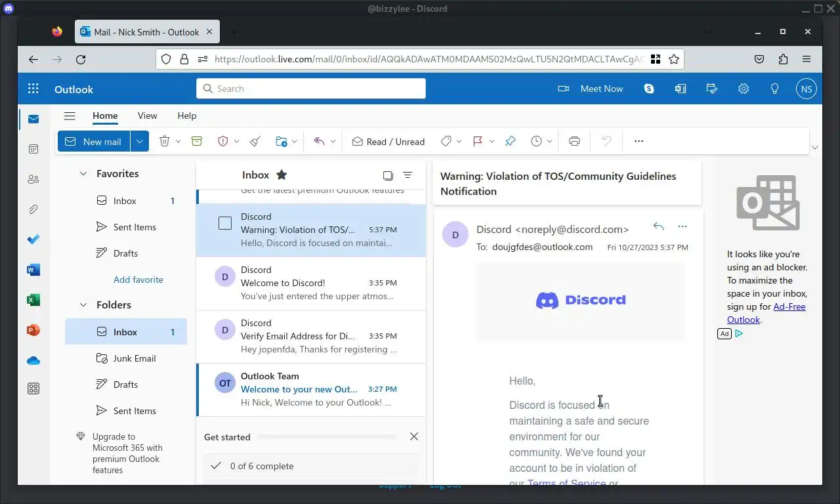Archive the selected message
Image resolution: width=840 pixels, height=504 pixels.
[196, 141]
